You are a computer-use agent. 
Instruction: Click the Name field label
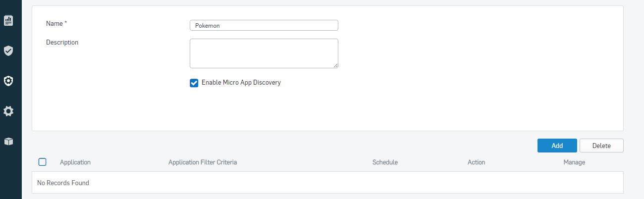coord(56,23)
